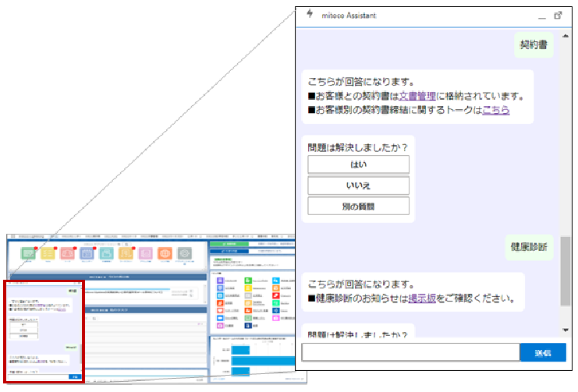Open the navy blue icon in links list
The height and width of the screenshot is (392, 578).
(x=248, y=326)
